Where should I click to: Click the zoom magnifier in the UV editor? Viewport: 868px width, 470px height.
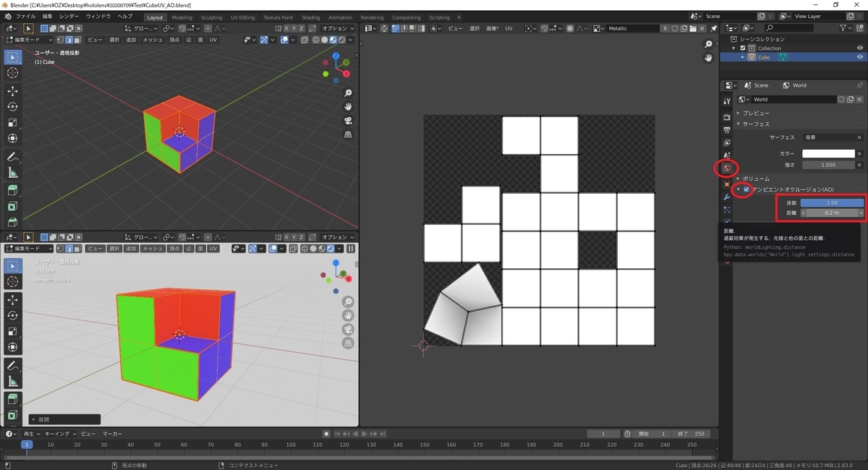[709, 45]
